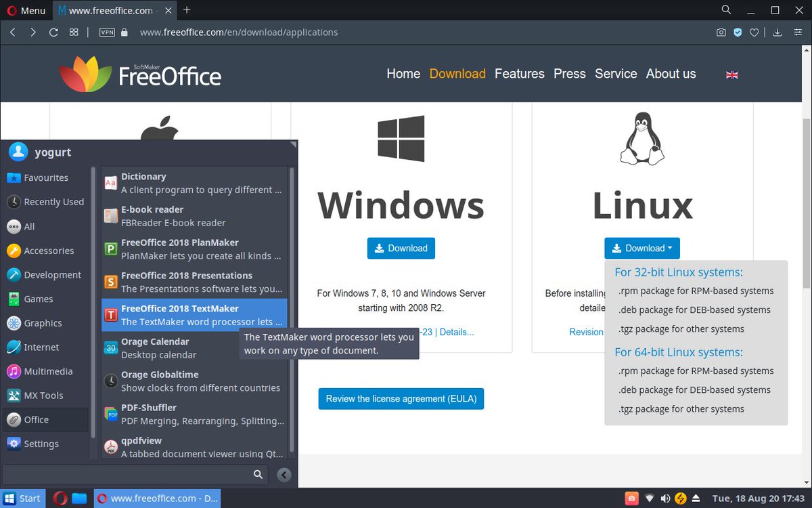Search in tabs using magnifier icon
The width and height of the screenshot is (812, 508).
coord(726,10)
